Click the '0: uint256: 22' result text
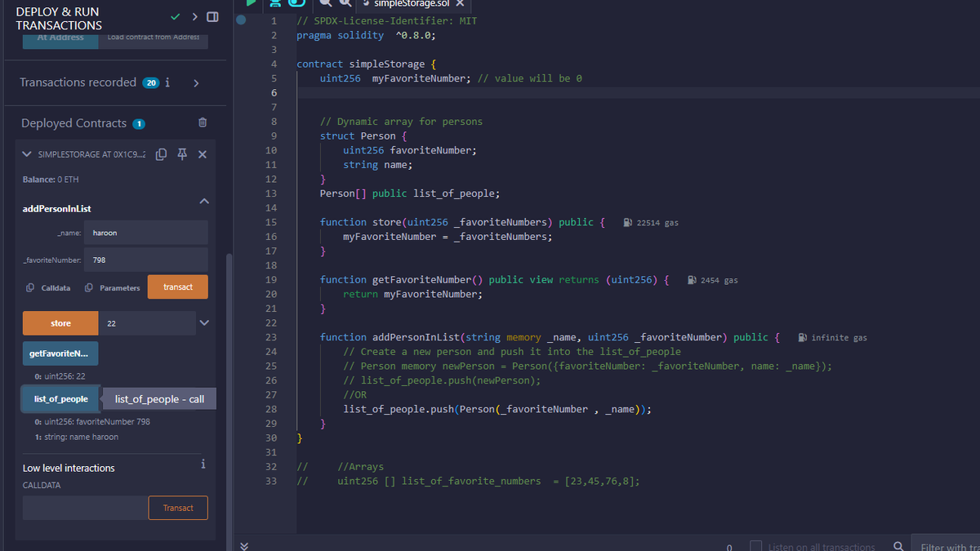The width and height of the screenshot is (980, 551). (60, 376)
